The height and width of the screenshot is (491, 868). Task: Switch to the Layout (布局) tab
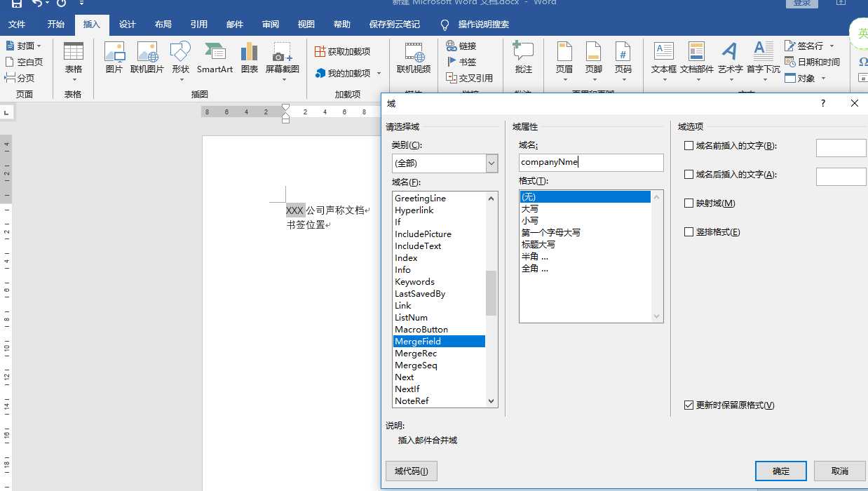coord(163,25)
